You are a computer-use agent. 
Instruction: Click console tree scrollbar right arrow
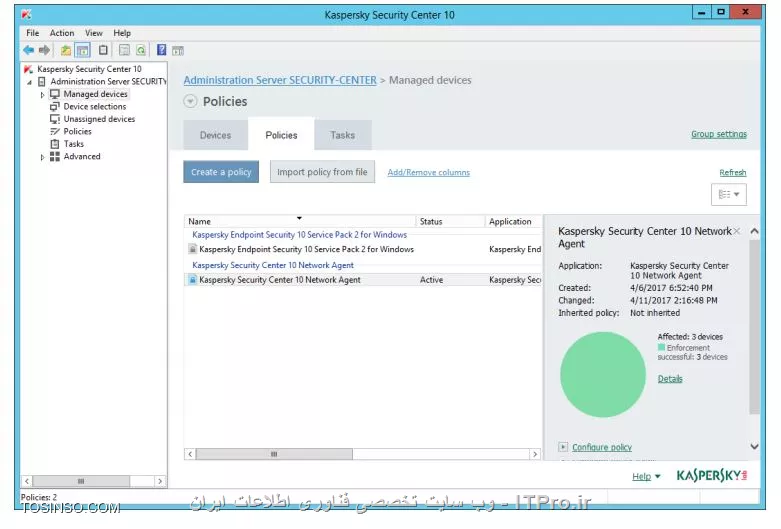coord(159,481)
